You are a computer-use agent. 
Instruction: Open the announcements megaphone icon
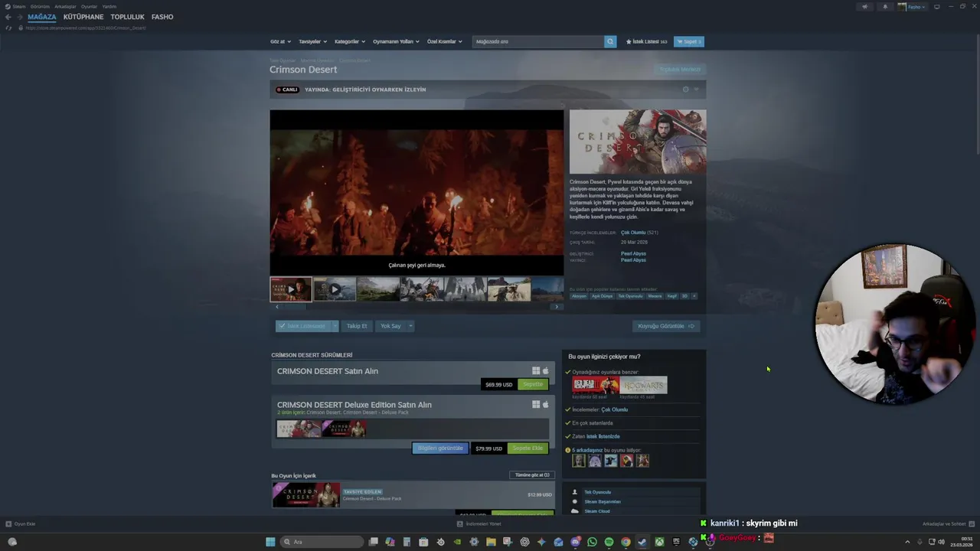point(865,7)
